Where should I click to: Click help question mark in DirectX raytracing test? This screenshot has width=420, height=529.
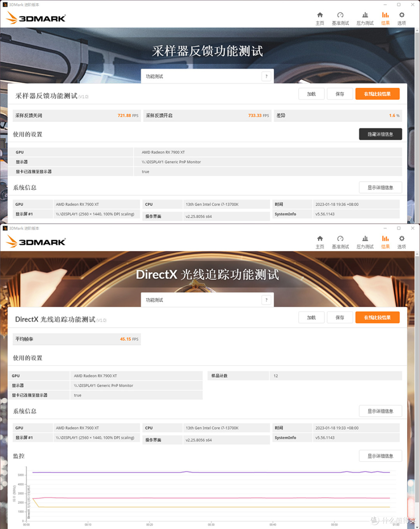coord(266,300)
